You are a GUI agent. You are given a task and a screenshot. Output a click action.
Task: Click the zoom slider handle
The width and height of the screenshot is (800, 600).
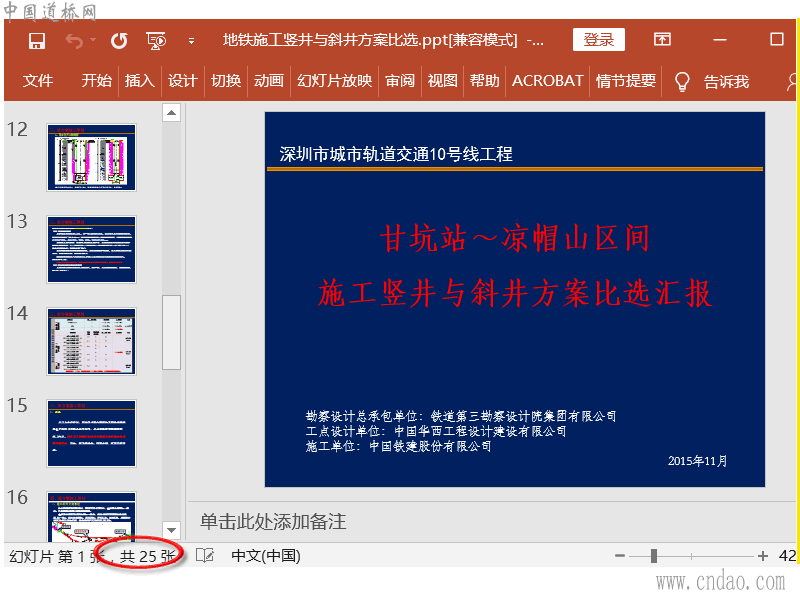[654, 556]
